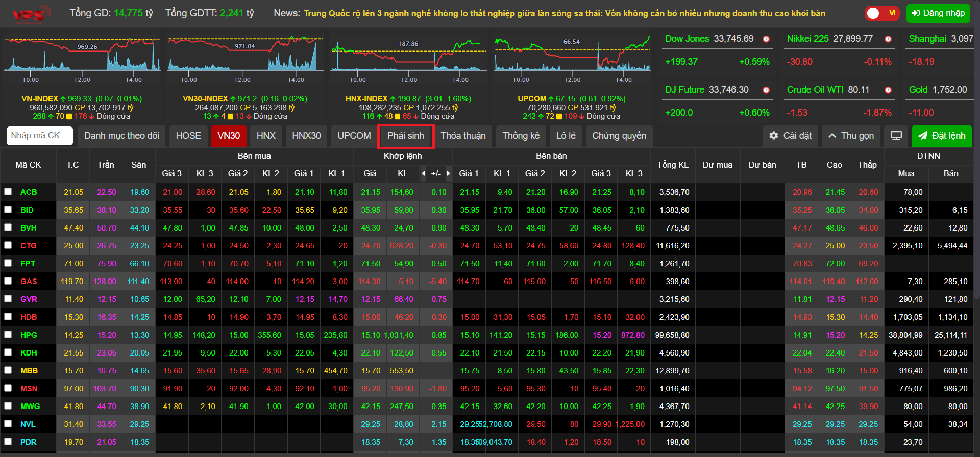Open Cài đặt settings

click(x=791, y=136)
